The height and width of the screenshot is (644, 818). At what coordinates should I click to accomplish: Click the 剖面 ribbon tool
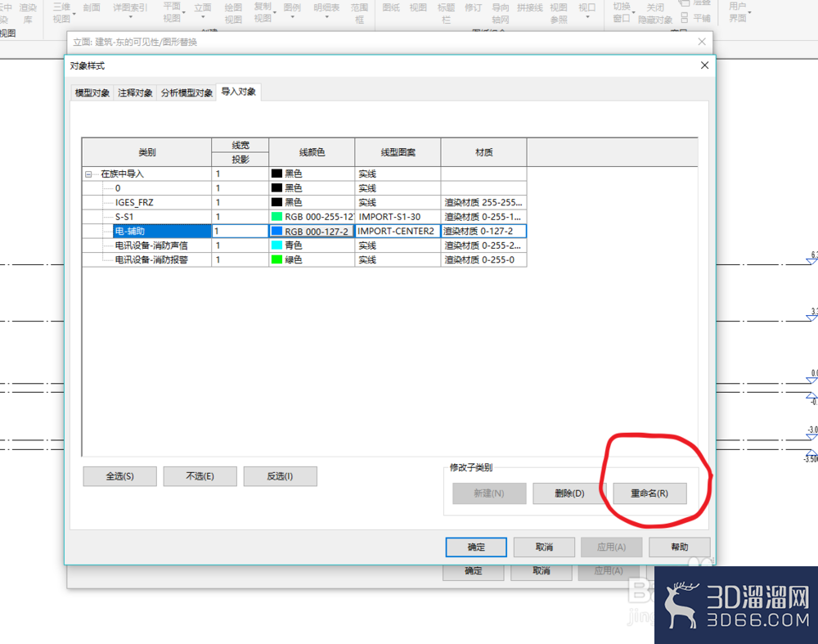92,7
